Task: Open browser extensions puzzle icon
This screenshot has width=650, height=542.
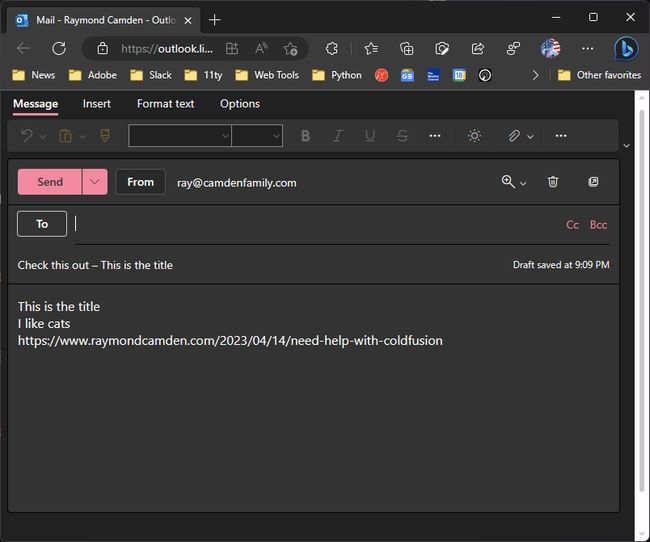Action: pyautogui.click(x=332, y=48)
